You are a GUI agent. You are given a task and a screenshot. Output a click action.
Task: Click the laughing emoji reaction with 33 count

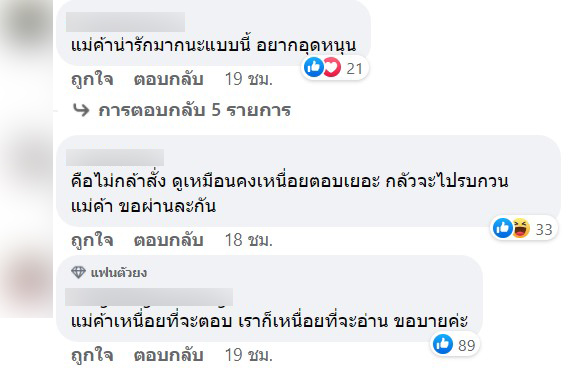coord(521,228)
